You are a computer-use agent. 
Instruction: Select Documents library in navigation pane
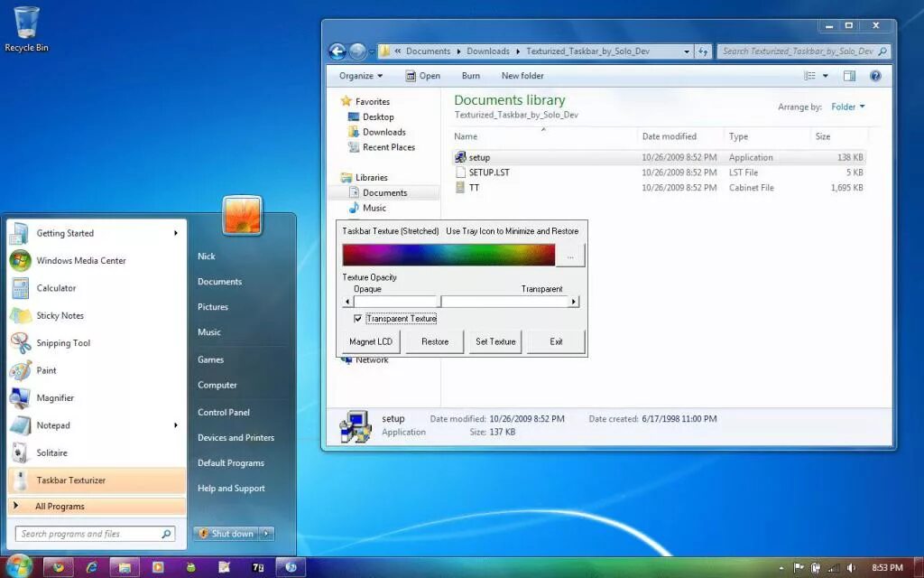click(378, 193)
